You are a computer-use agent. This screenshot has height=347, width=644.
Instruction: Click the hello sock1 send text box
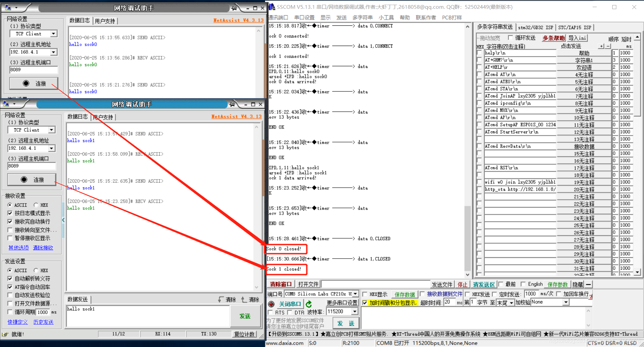(x=148, y=316)
